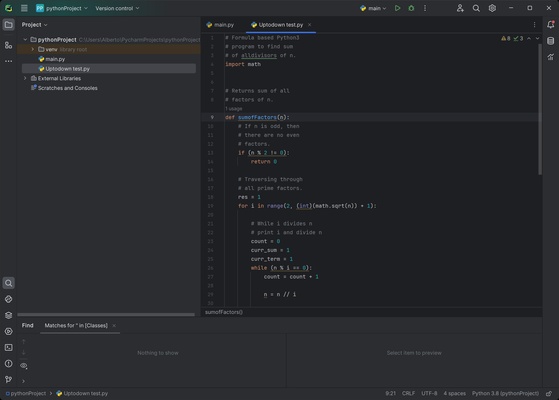This screenshot has width=559, height=400.
Task: Close the Matches in Classes tab
Action: click(x=114, y=325)
